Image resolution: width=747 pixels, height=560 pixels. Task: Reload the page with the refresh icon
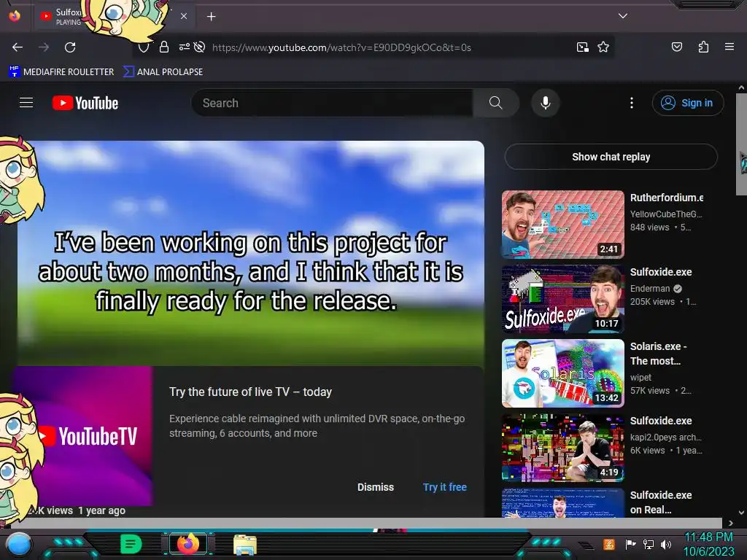click(70, 47)
